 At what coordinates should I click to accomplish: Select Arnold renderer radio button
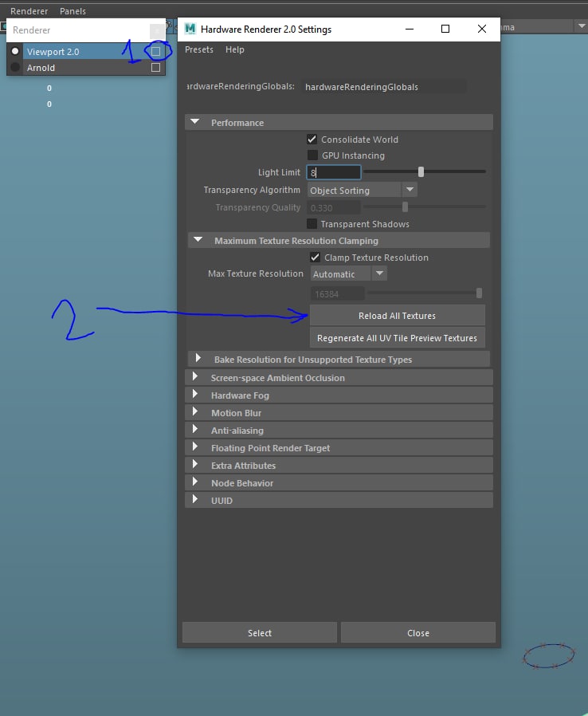point(15,67)
